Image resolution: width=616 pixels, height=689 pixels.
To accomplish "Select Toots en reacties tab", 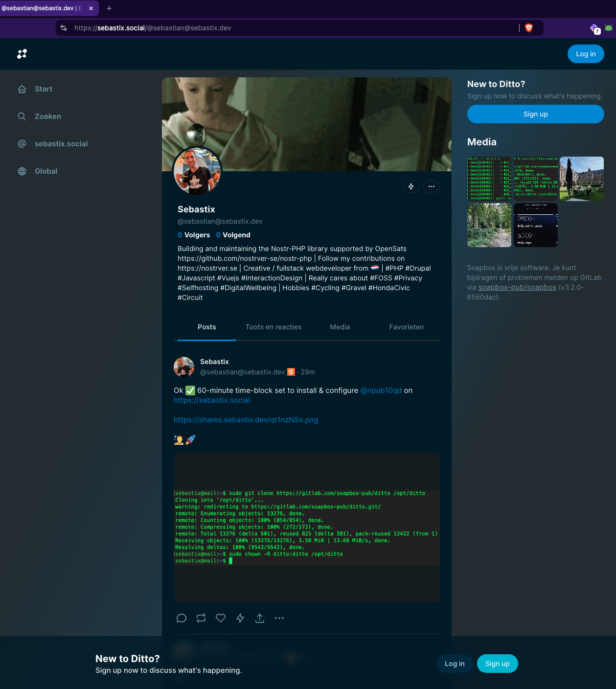I will click(x=273, y=327).
